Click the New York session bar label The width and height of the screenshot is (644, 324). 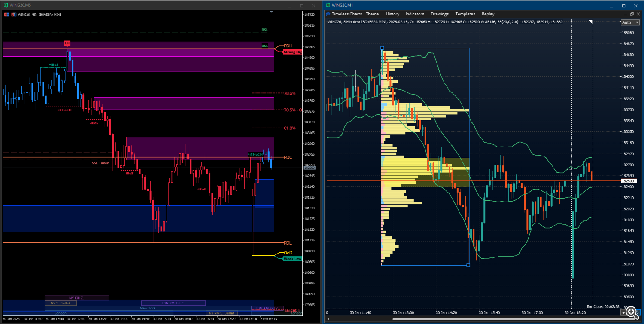point(148,308)
